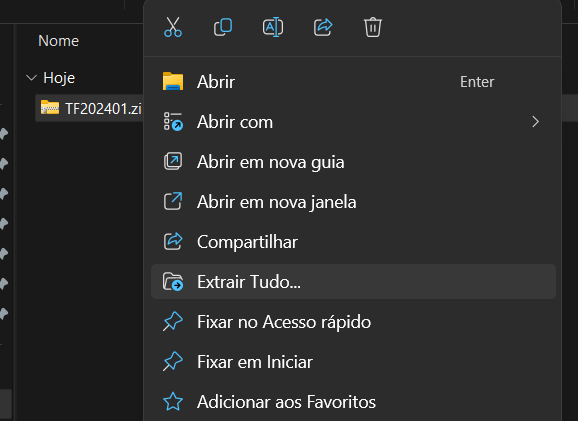Select the TF202401.zip file name
The height and width of the screenshot is (421, 578).
tap(103, 108)
